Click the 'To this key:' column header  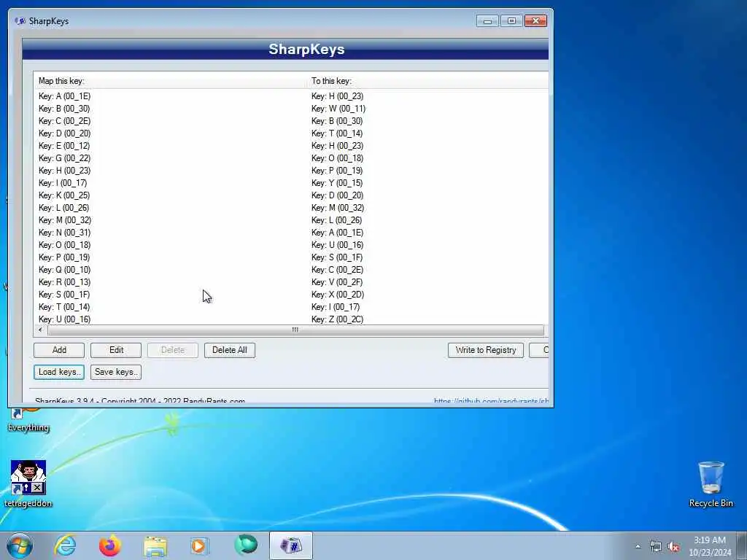pyautogui.click(x=427, y=81)
